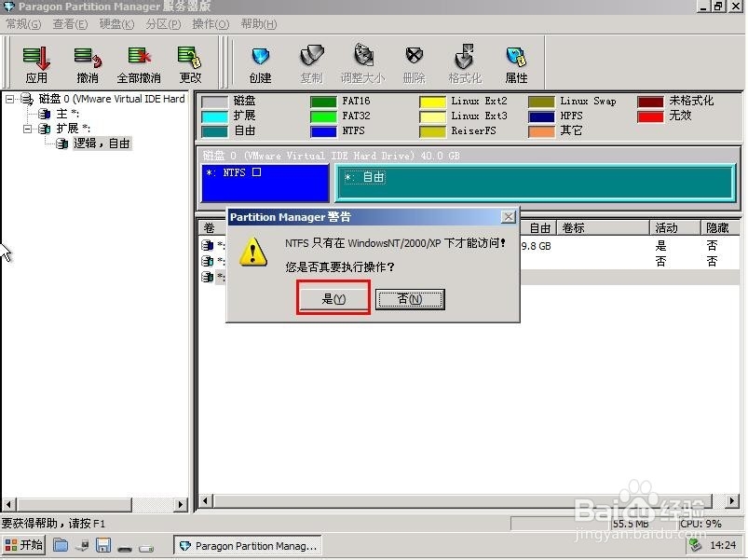This screenshot has width=748, height=560.
Task: Click the NTFS blue legend swatch
Action: 323,131
